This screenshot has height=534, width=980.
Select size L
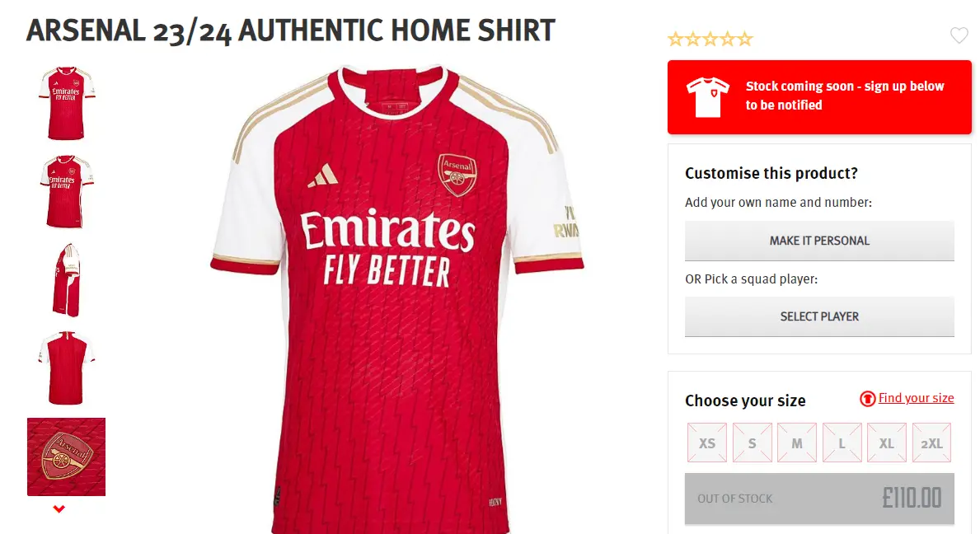coord(842,442)
